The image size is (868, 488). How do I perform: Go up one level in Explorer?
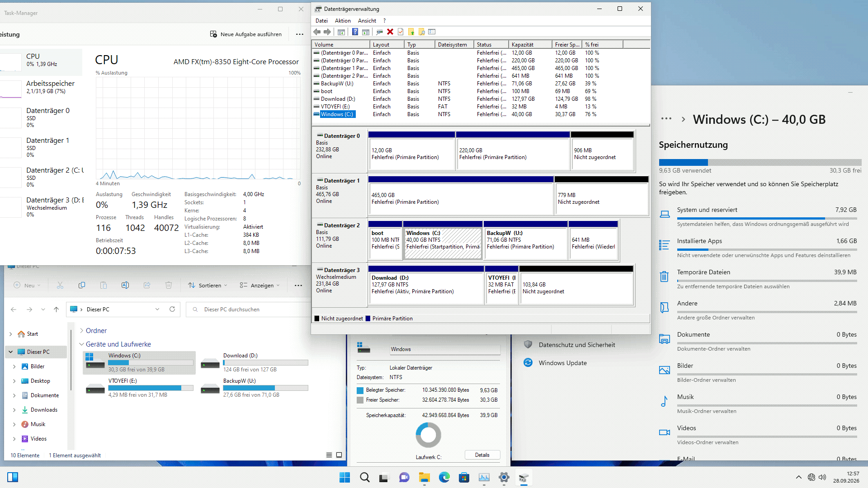tap(56, 310)
